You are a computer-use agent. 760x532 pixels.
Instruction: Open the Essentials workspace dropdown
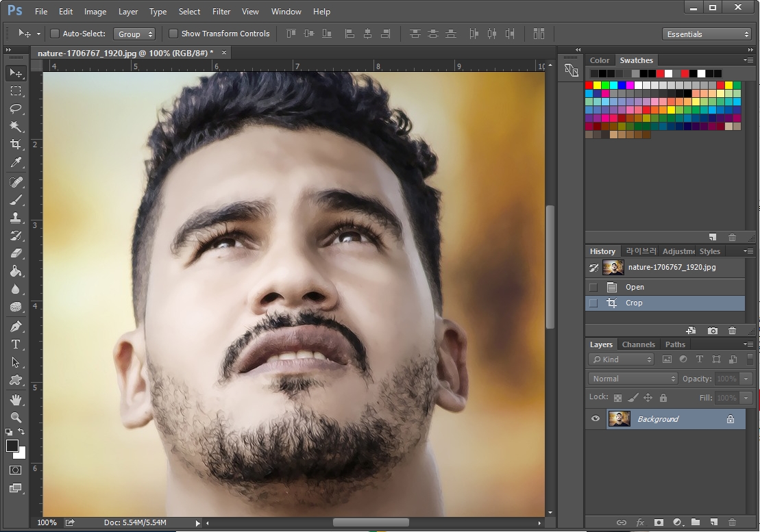pos(707,34)
